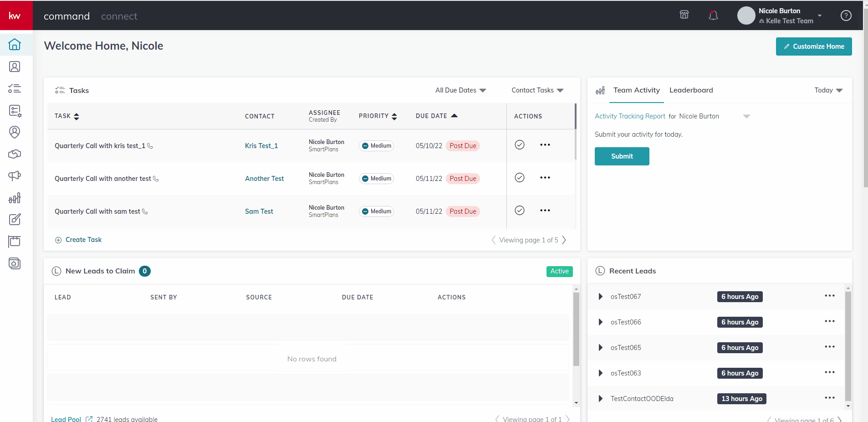Open more actions for Another Test task
The image size is (868, 422).
[x=545, y=178]
